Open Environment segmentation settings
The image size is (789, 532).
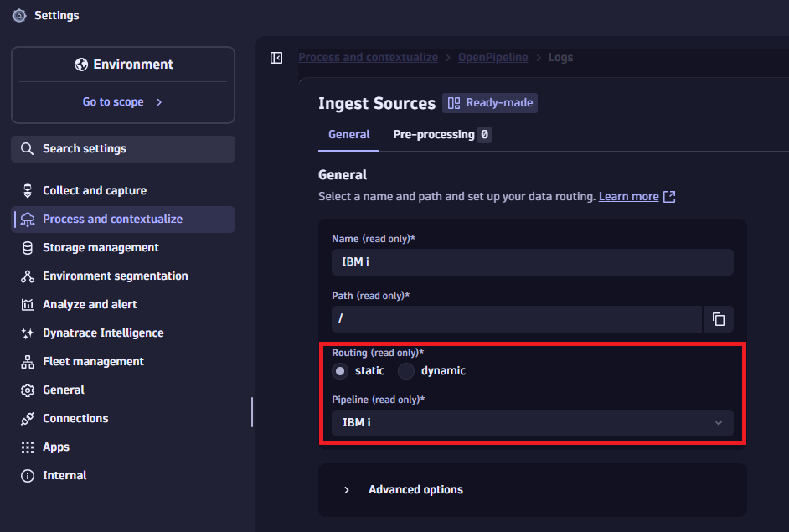(x=123, y=276)
